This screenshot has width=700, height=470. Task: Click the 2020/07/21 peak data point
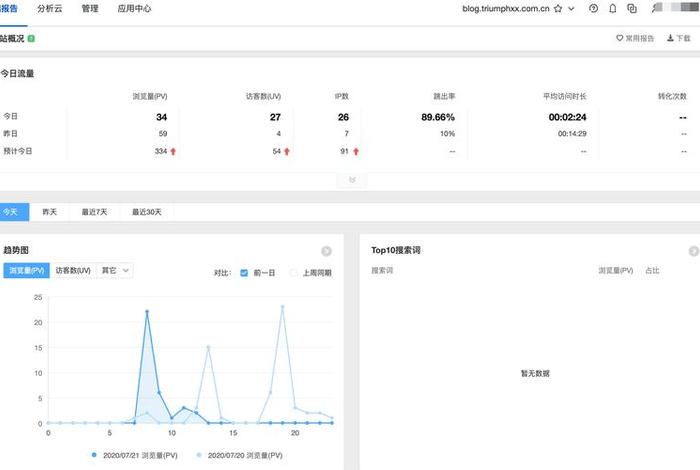(x=147, y=312)
